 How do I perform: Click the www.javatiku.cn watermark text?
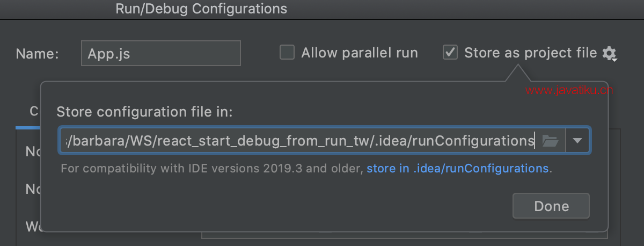point(569,91)
